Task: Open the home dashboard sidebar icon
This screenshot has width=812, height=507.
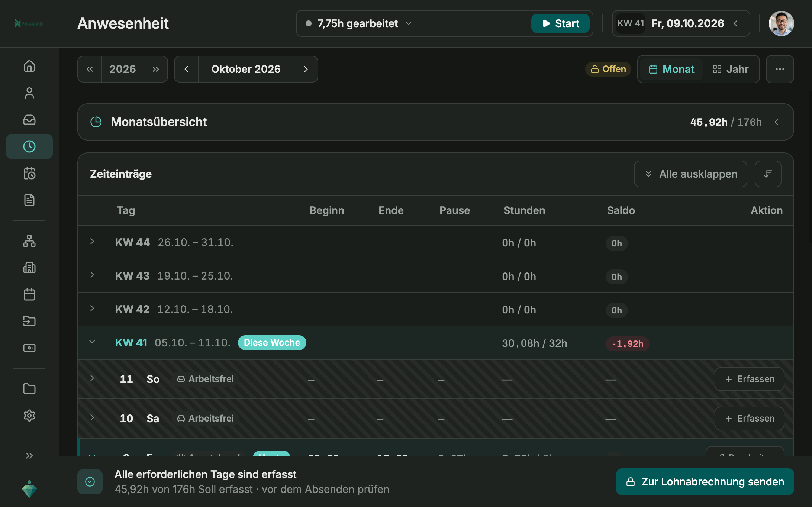Action: (x=29, y=66)
